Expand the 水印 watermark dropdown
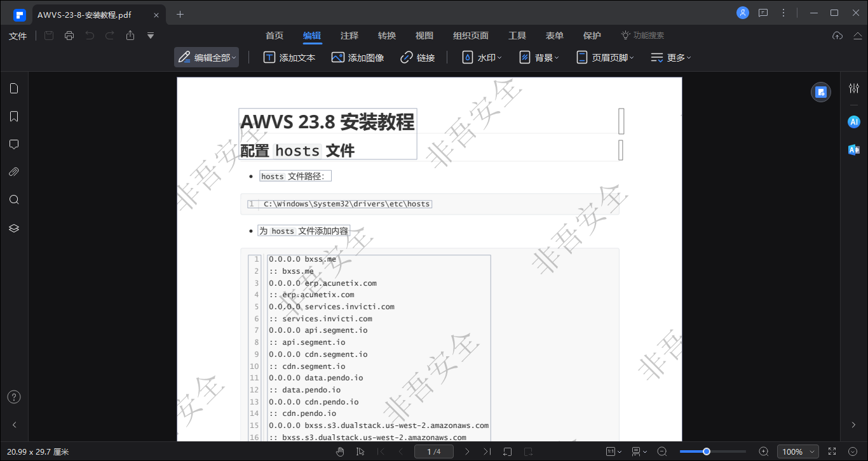868x461 pixels. point(482,58)
